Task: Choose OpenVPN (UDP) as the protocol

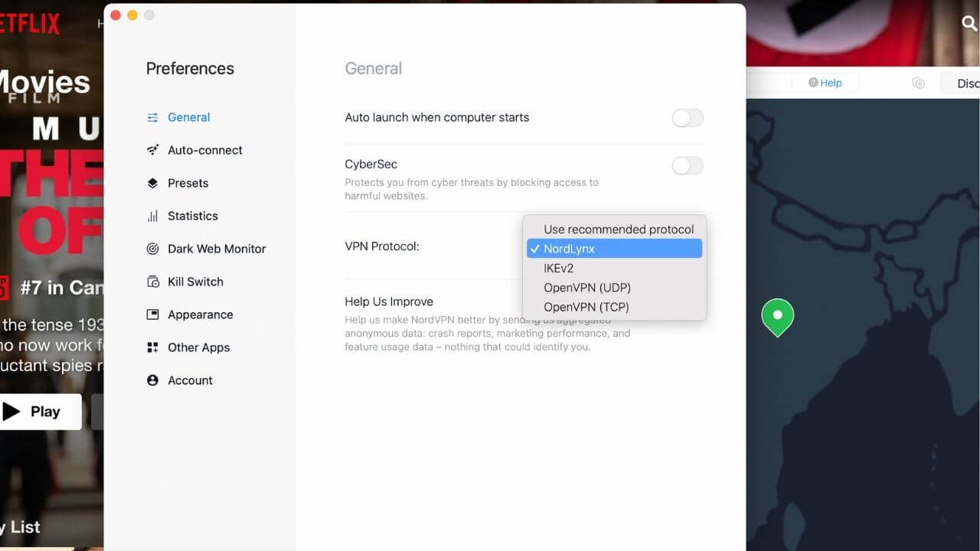Action: [x=586, y=287]
